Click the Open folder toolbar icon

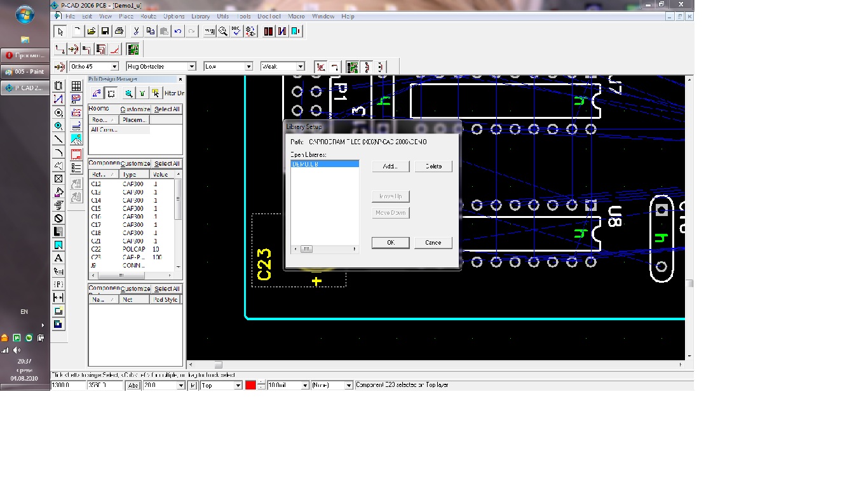pyautogui.click(x=91, y=31)
